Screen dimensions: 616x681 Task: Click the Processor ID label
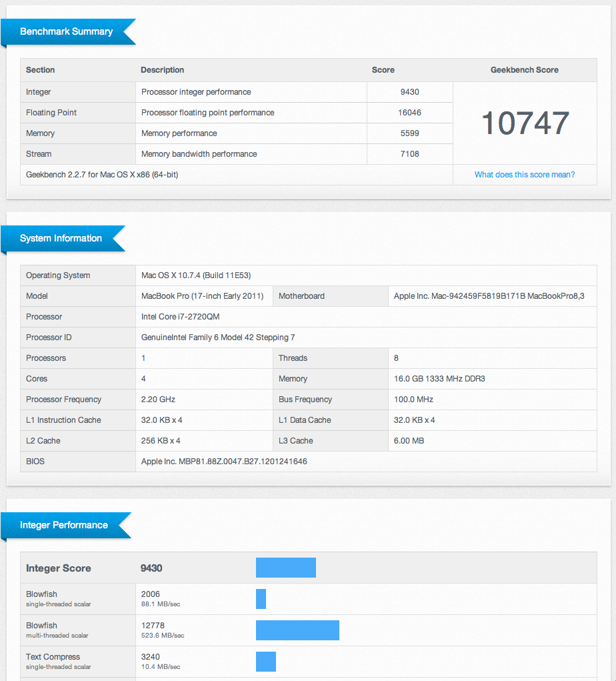49,337
